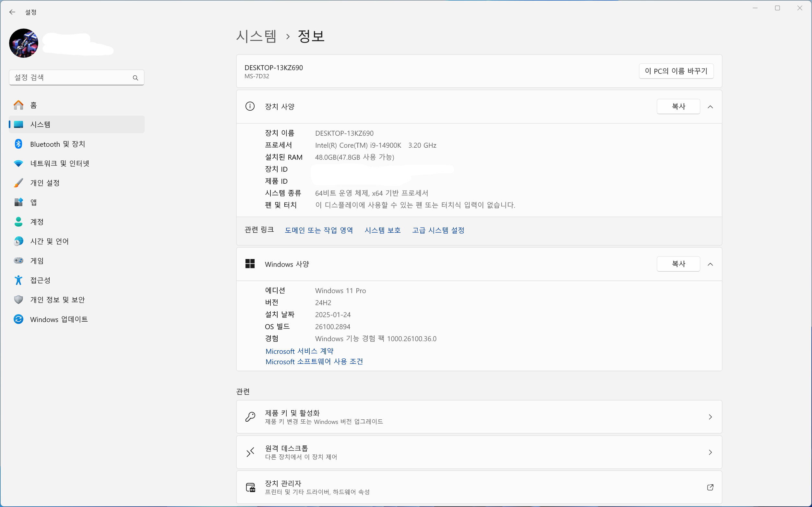Click the 앱 apps icon

pos(18,202)
